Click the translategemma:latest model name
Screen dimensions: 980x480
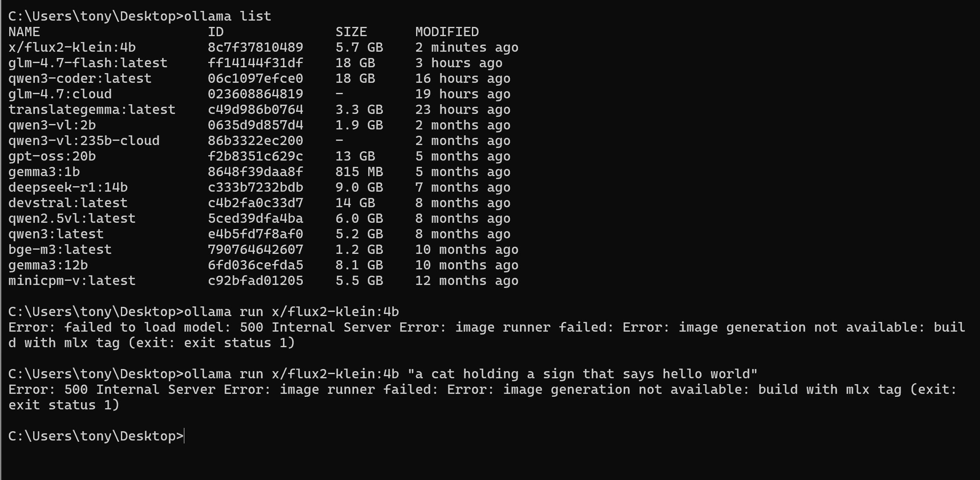coord(92,110)
